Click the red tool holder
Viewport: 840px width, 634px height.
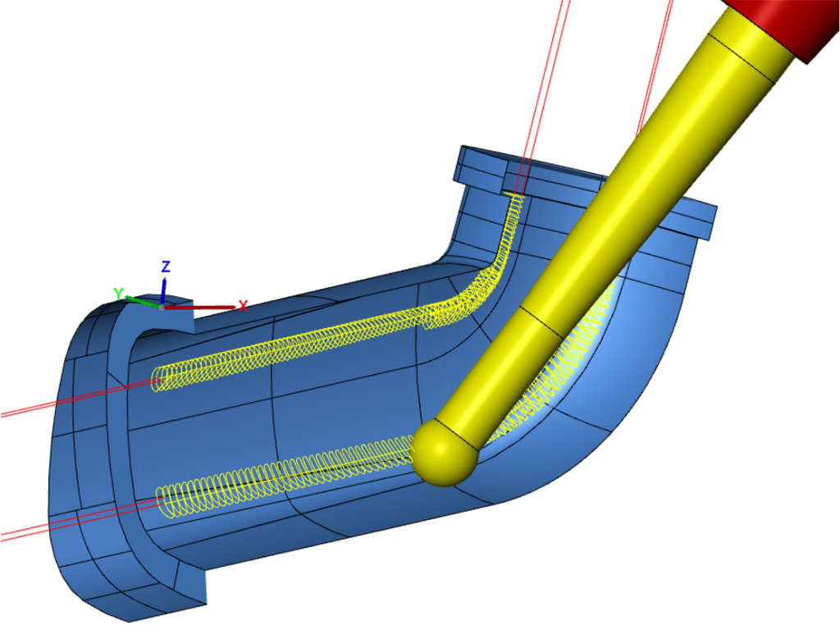coord(787,25)
